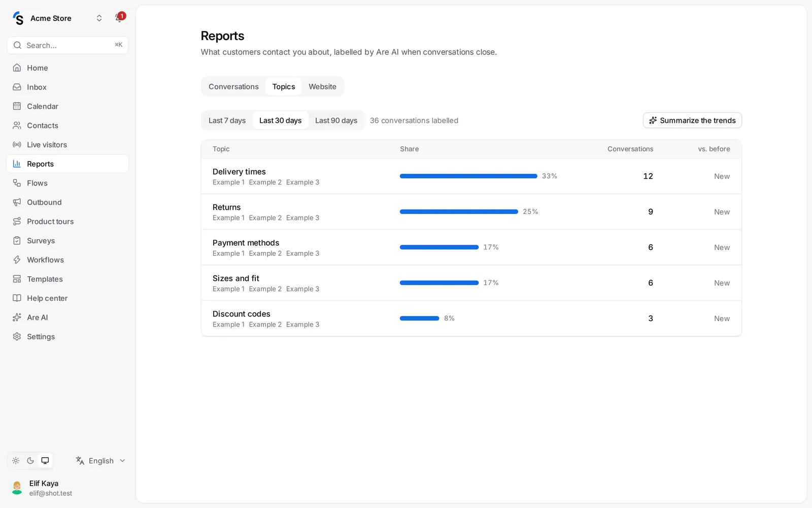Click the Conversations column header
The height and width of the screenshot is (508, 812).
tap(630, 149)
